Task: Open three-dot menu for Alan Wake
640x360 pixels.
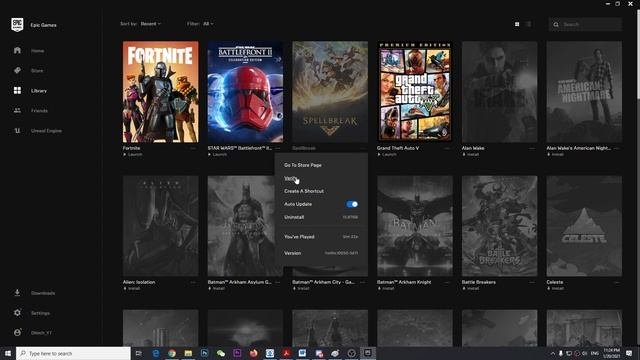Action: pyautogui.click(x=532, y=148)
